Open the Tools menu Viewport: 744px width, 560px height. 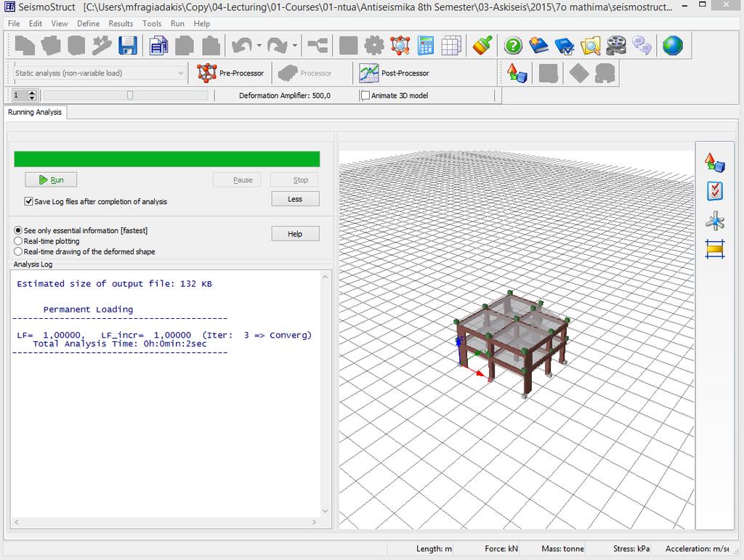(x=152, y=23)
